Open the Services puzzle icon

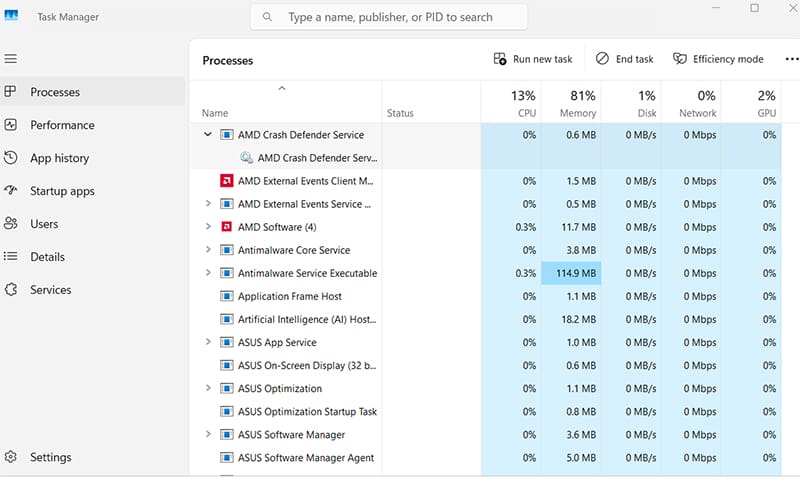coord(11,290)
